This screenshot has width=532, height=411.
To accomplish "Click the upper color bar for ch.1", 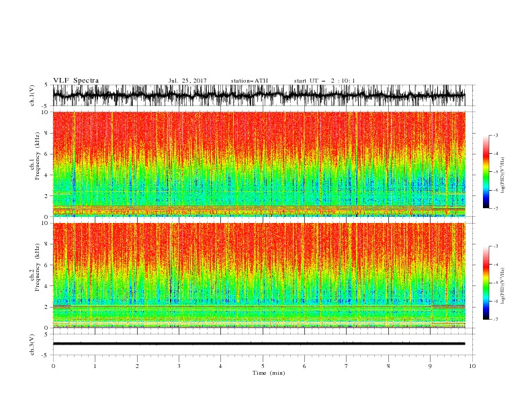I will click(486, 172).
